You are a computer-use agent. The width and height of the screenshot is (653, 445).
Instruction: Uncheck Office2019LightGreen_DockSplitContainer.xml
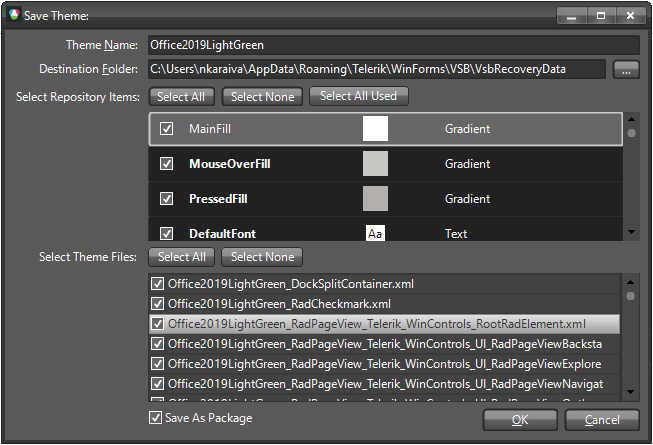click(157, 284)
